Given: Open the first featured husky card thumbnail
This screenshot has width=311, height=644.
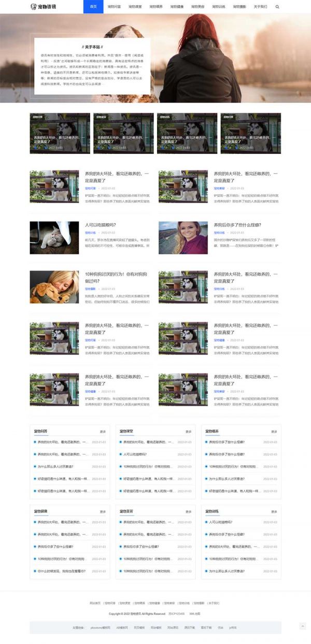Looking at the screenshot, I should pyautogui.click(x=60, y=133).
